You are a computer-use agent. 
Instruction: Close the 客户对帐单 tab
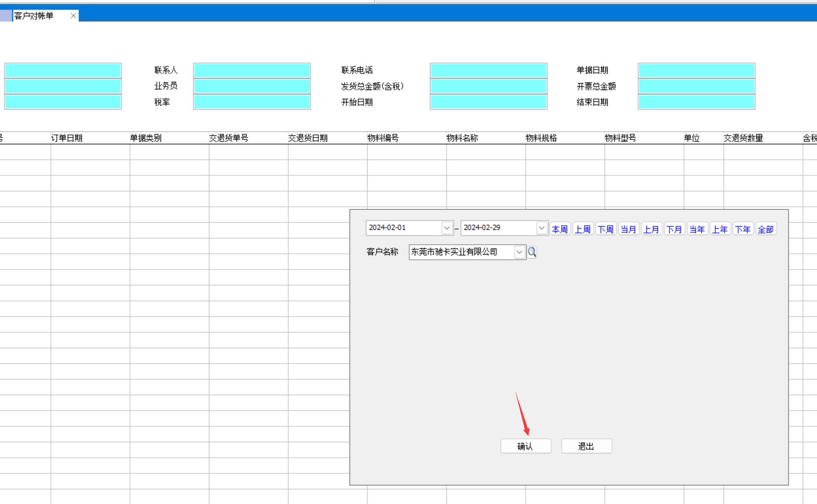[x=73, y=16]
